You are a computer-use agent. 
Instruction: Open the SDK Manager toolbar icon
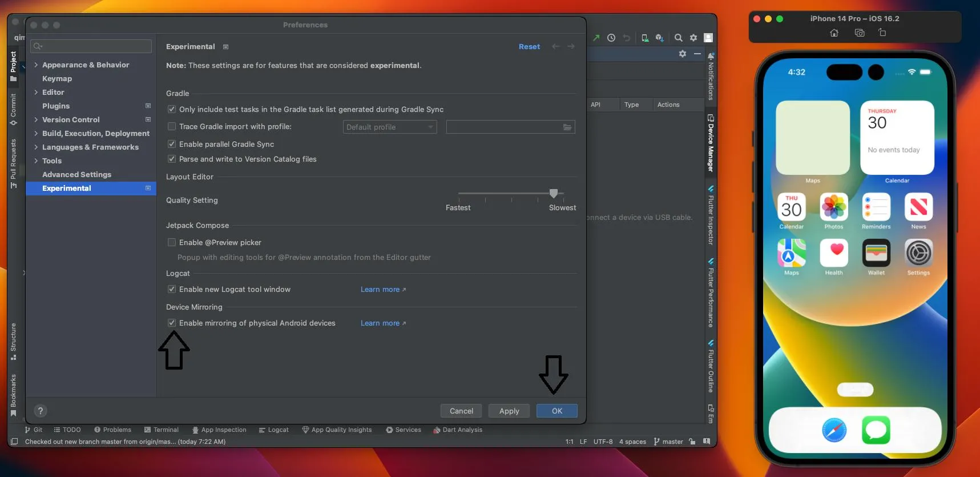[660, 38]
